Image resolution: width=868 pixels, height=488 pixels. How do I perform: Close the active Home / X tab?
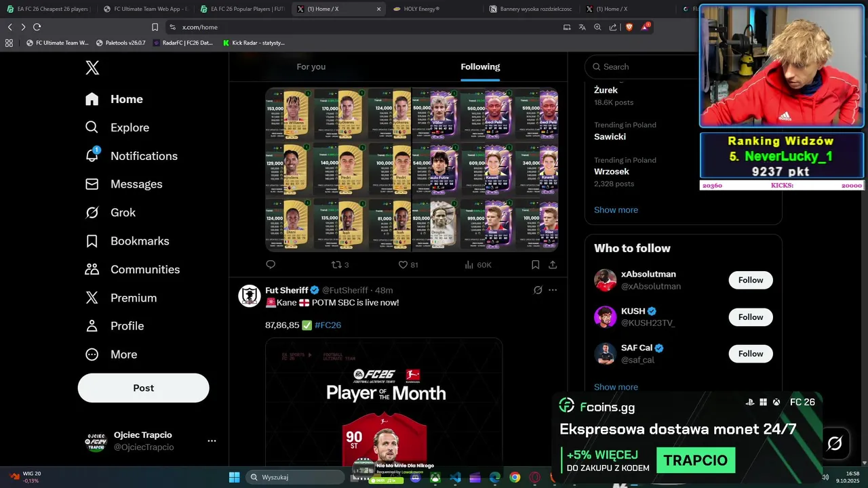tap(378, 9)
